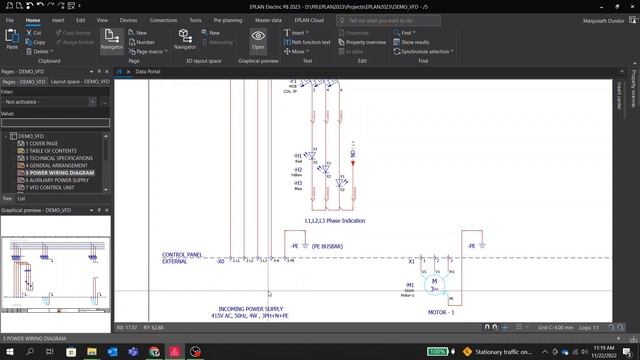Click the 'Tell me what you want to do' search field
The width and height of the screenshot is (640, 360).
[389, 20]
